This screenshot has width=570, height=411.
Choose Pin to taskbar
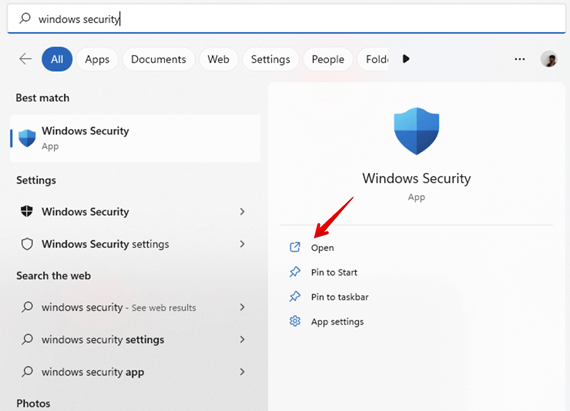click(340, 297)
